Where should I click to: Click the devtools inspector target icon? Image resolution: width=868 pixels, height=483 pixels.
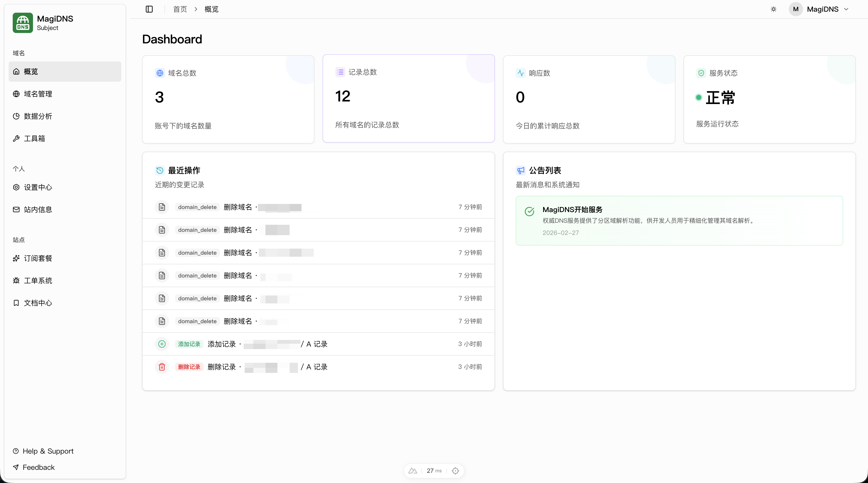point(455,471)
